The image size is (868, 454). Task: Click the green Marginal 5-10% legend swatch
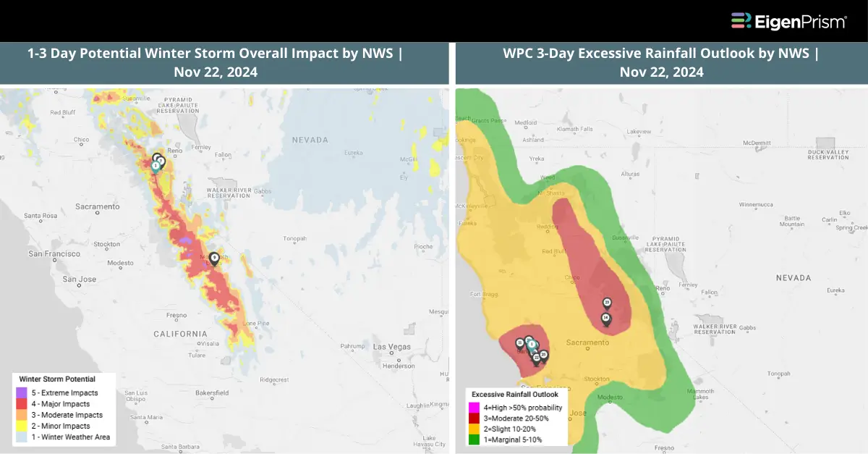pos(474,439)
